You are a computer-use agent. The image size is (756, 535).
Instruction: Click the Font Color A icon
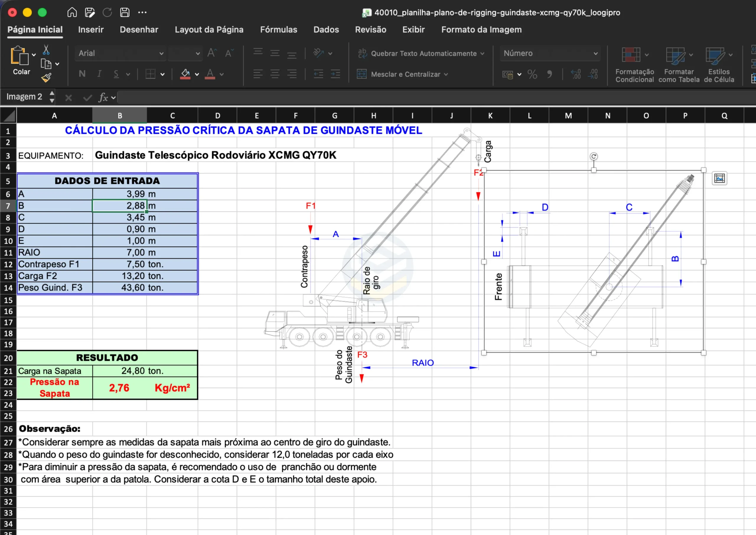[x=210, y=74]
